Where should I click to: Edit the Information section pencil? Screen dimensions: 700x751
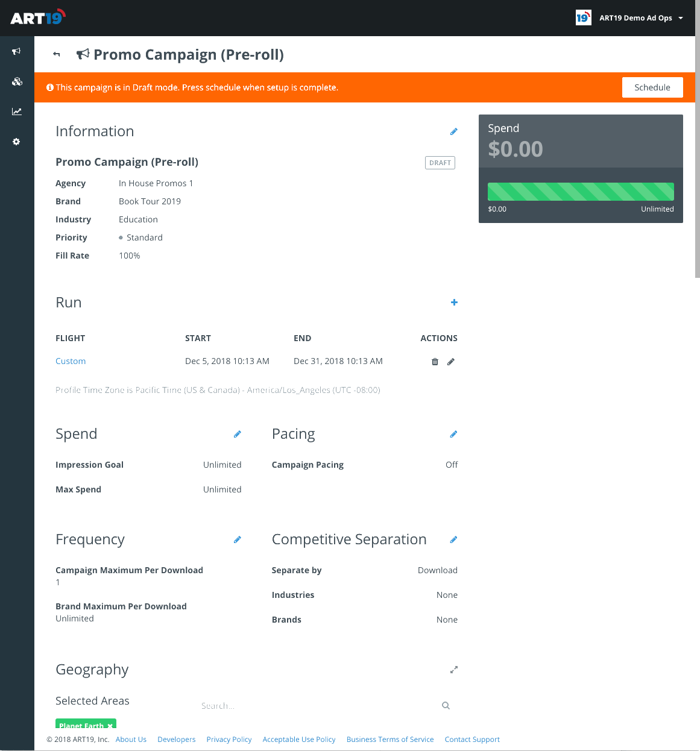click(453, 131)
